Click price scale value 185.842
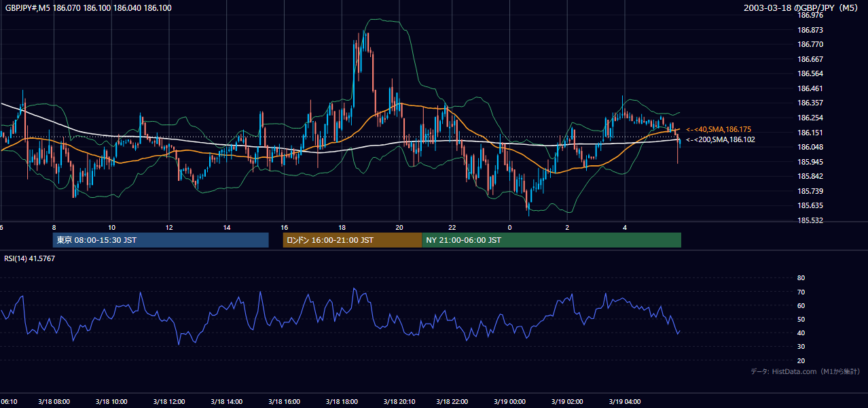Viewport: 868px width, 408px height. click(x=810, y=177)
